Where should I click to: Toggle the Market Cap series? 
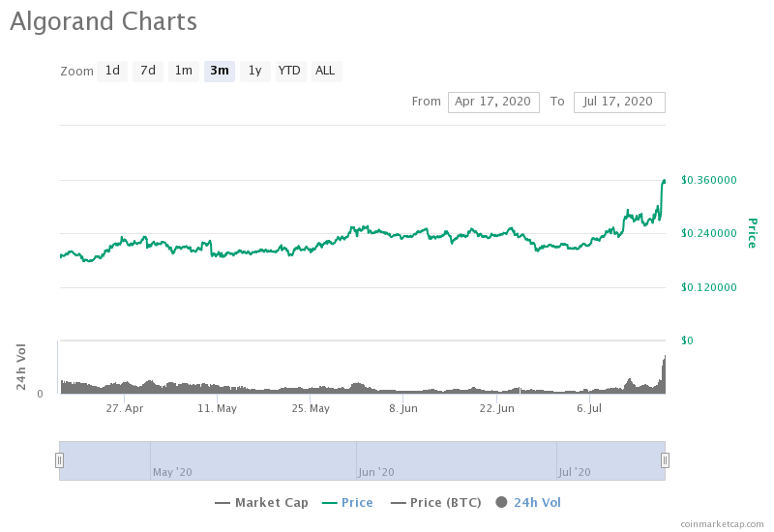[261, 502]
